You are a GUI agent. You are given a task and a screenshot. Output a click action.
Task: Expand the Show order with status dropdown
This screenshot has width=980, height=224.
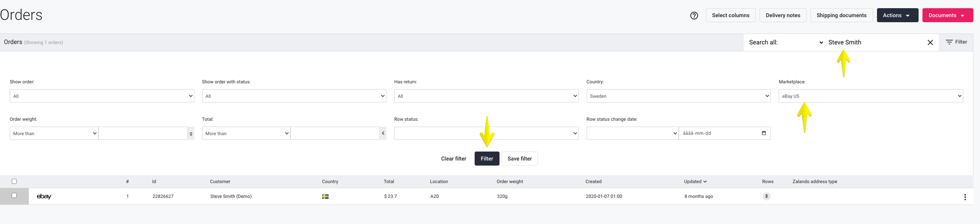coord(294,96)
